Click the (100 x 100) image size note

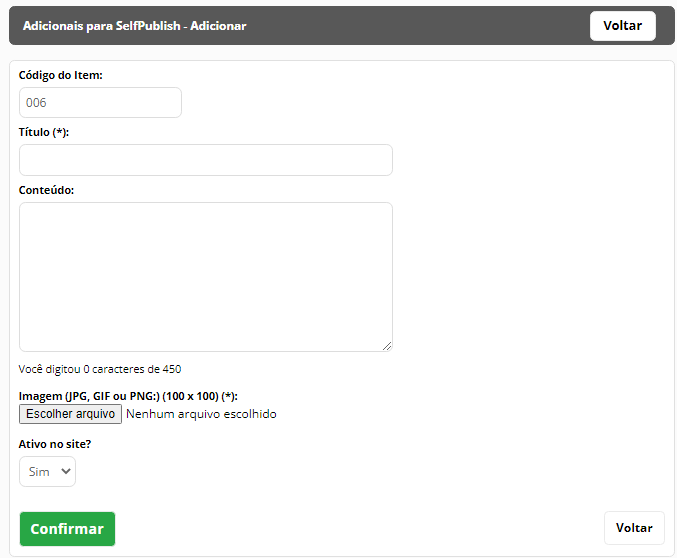coord(190,396)
